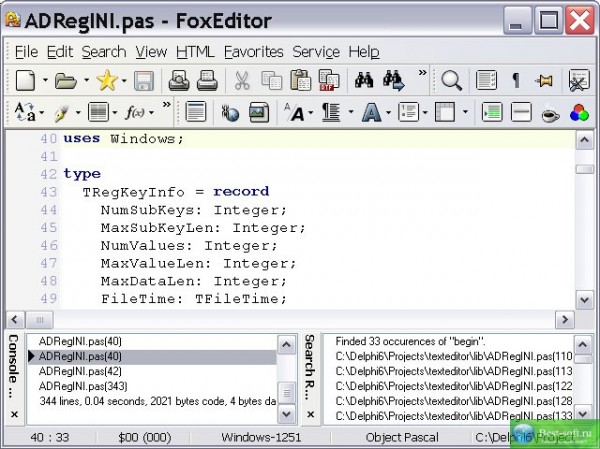Click the magnifying glass zoom icon
This screenshot has width=600, height=449.
pos(452,81)
